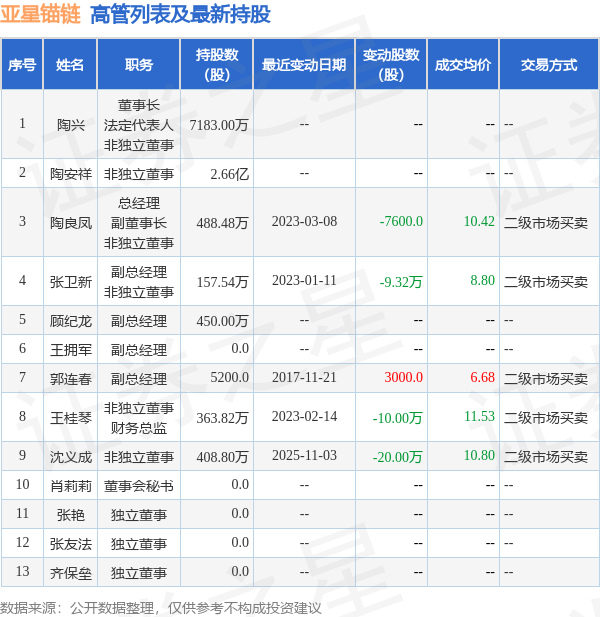
Task: Click average price 10.80
Action: click(x=479, y=455)
